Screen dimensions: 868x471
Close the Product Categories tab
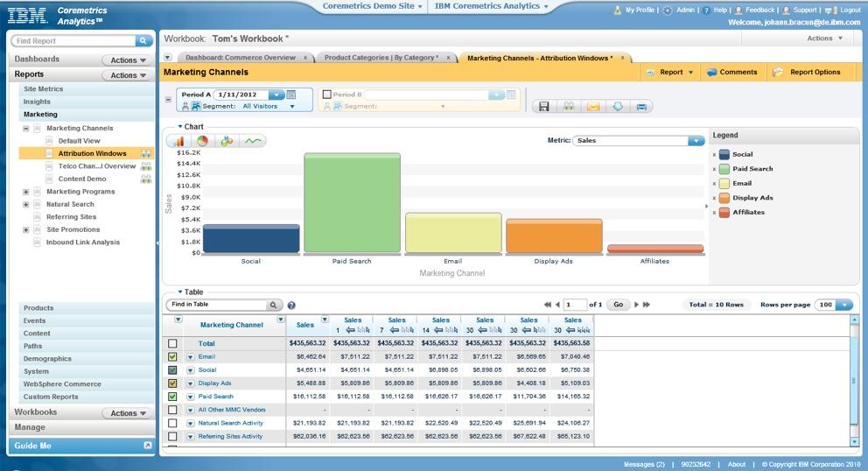pos(448,58)
